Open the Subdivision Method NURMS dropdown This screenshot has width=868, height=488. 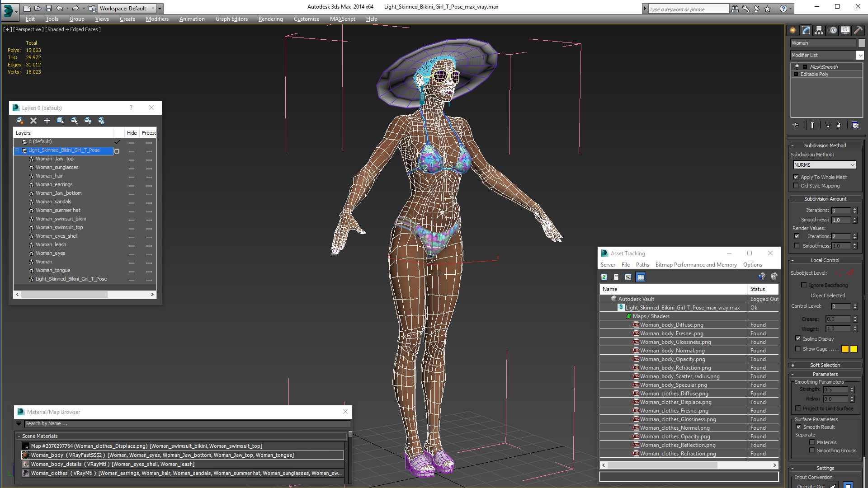pyautogui.click(x=825, y=165)
